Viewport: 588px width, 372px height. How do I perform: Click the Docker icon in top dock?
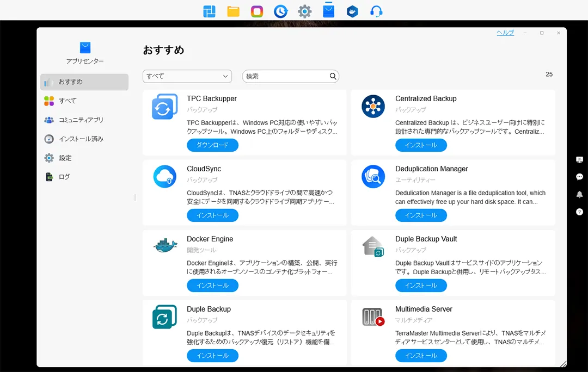click(x=352, y=11)
